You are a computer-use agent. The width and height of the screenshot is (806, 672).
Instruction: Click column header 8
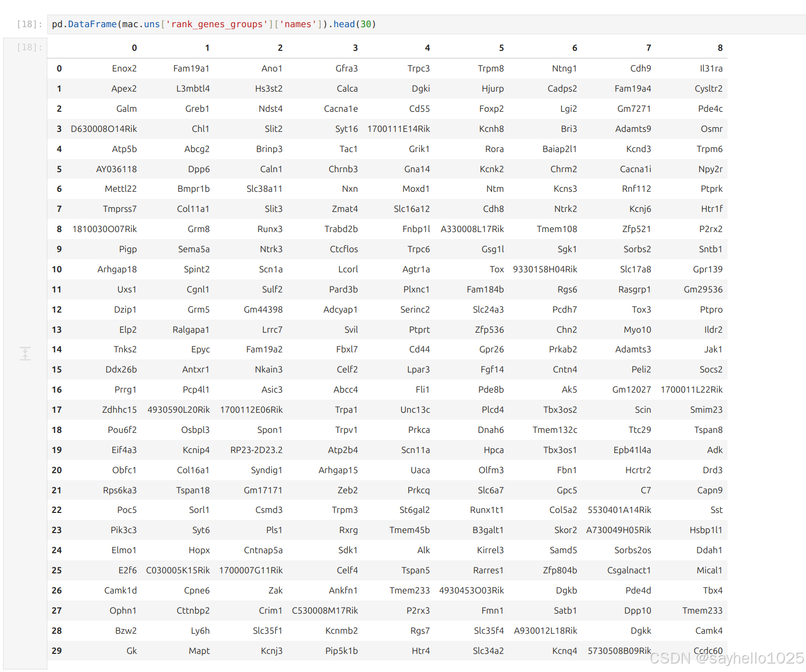point(720,48)
